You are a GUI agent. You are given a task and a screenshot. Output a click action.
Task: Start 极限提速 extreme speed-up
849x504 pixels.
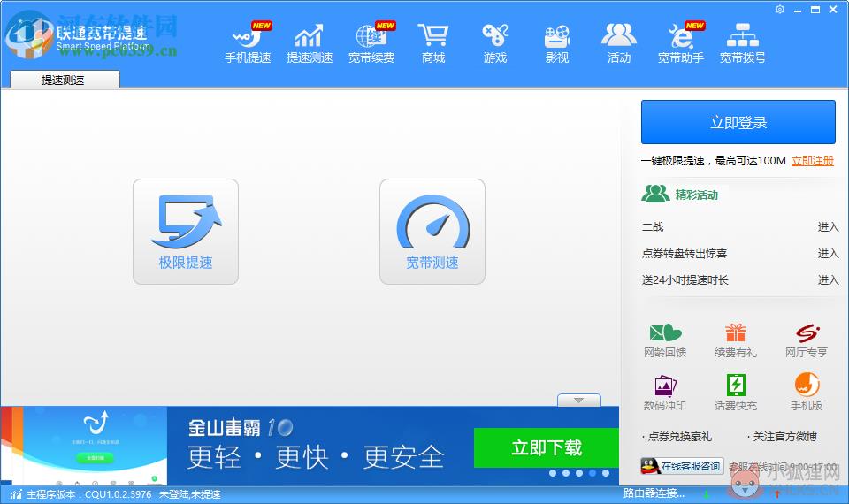click(x=186, y=232)
